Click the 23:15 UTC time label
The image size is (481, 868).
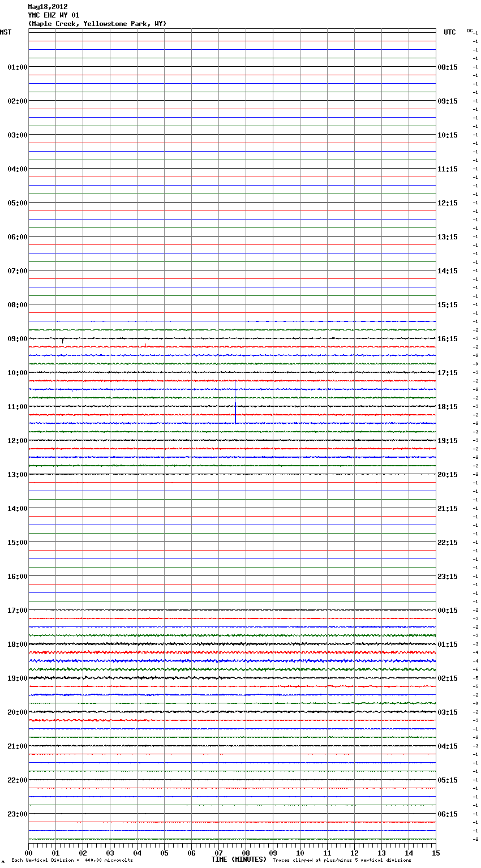click(x=448, y=577)
